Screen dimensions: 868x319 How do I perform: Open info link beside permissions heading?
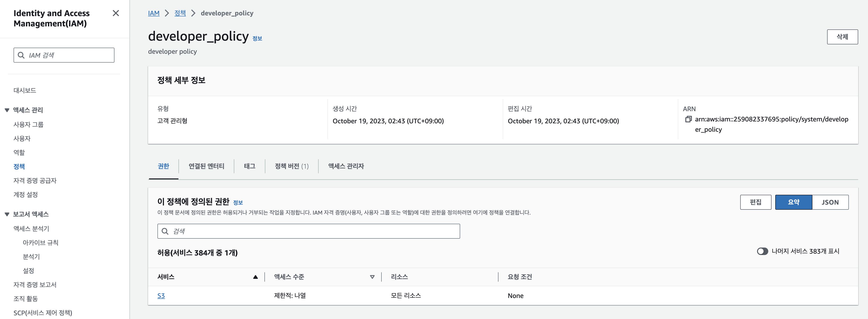click(238, 202)
